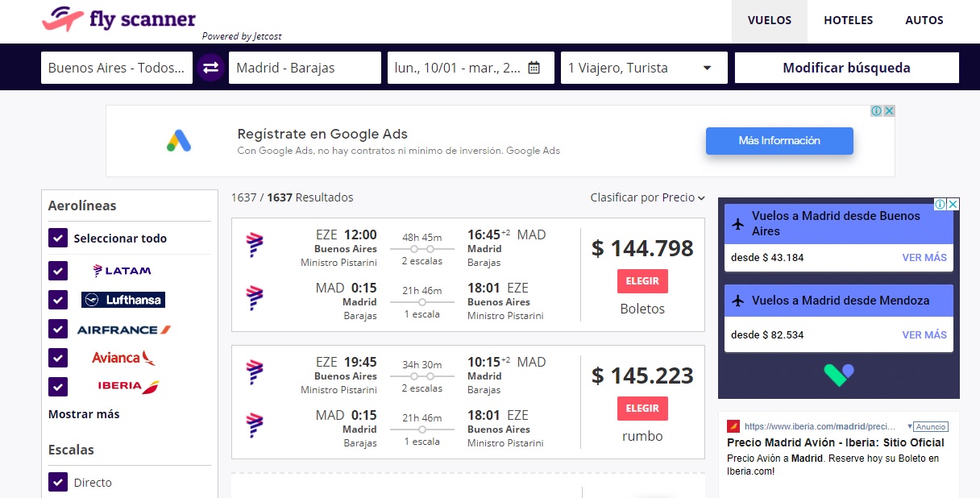Image resolution: width=980 pixels, height=498 pixels.
Task: Switch to the VUELOS tab
Action: (770, 21)
